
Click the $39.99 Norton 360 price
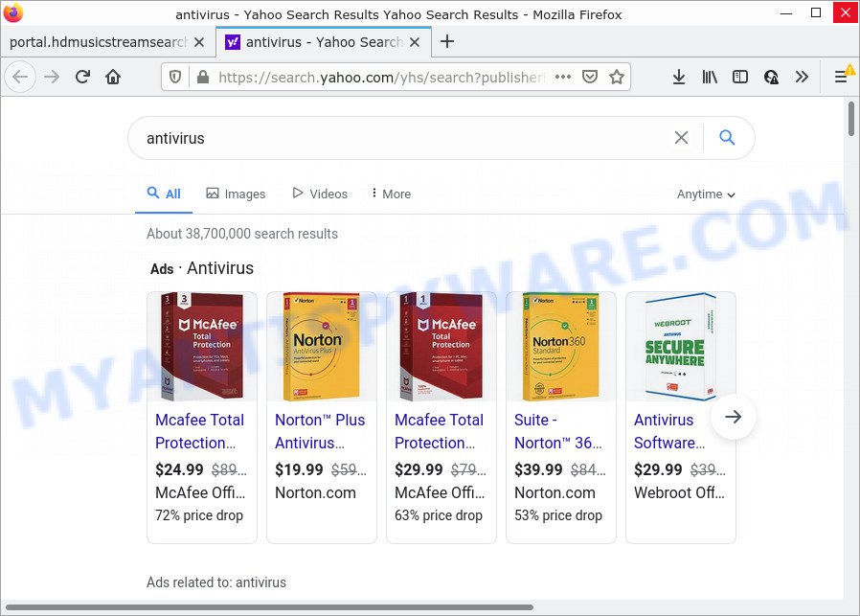pyautogui.click(x=538, y=469)
